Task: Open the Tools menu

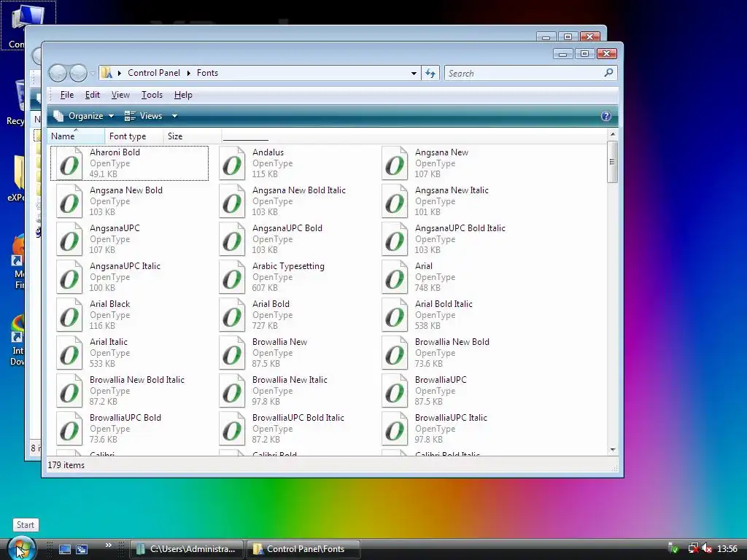Action: (152, 95)
